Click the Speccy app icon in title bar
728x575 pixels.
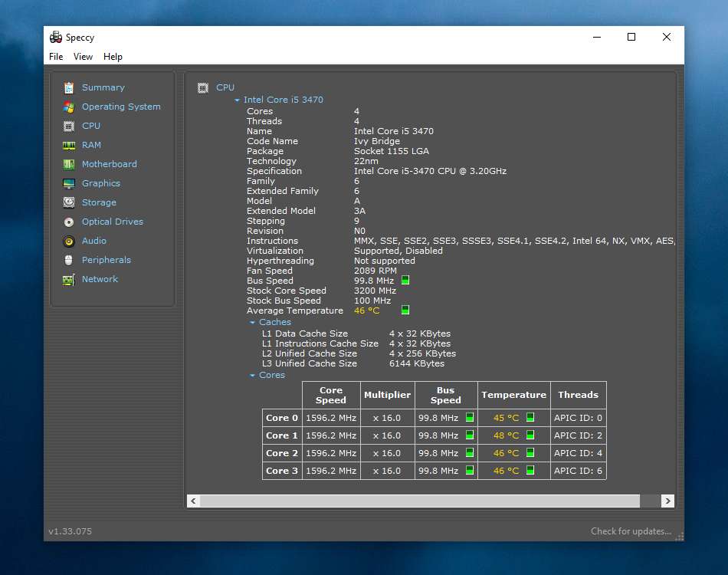click(56, 37)
